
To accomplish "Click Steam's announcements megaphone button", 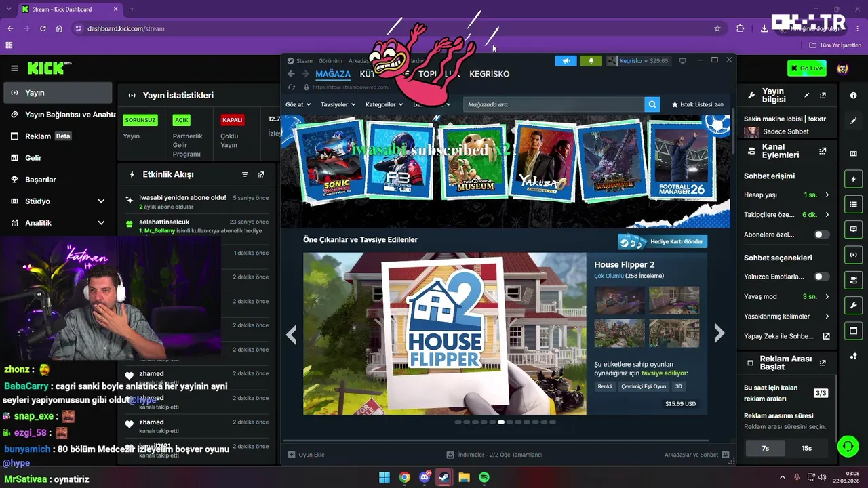I will coord(566,61).
